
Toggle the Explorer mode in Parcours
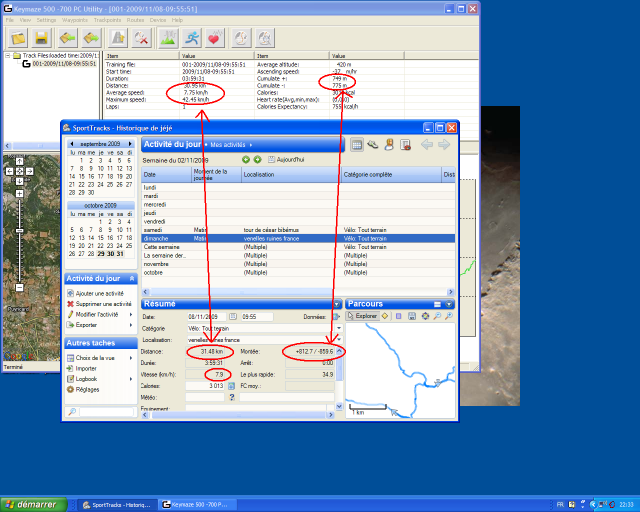(362, 316)
